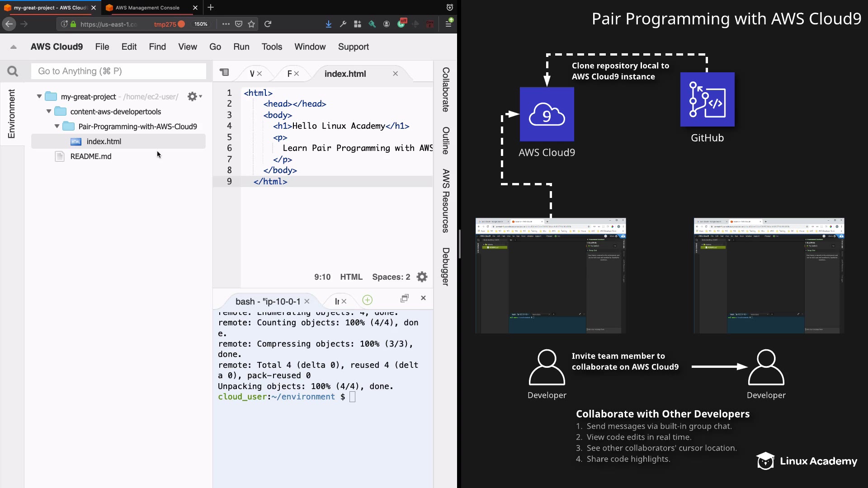This screenshot has height=488, width=868.
Task: Click the browser downloads arrow icon
Action: (329, 24)
